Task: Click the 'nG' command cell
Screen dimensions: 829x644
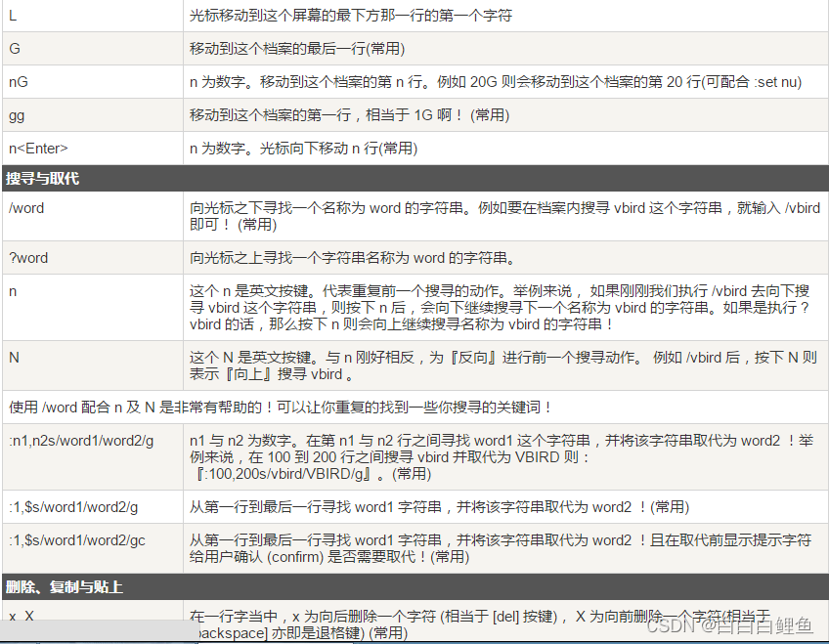Action: click(x=93, y=82)
